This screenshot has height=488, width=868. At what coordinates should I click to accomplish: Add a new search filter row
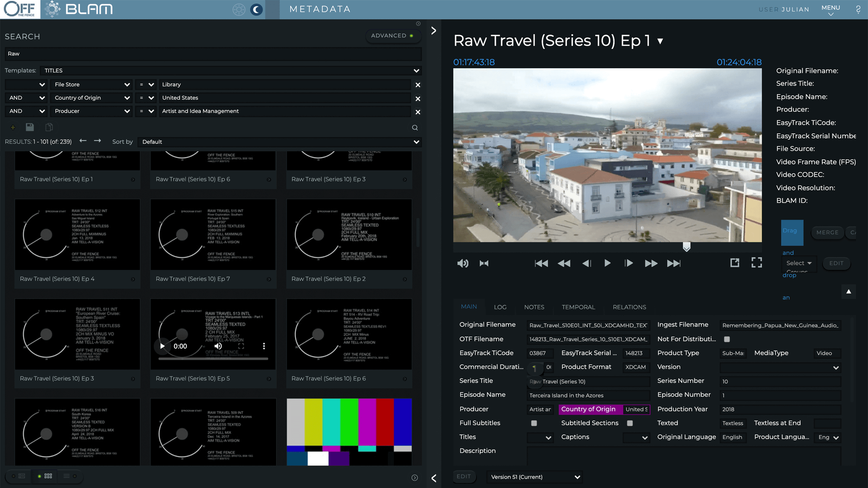pos(13,127)
